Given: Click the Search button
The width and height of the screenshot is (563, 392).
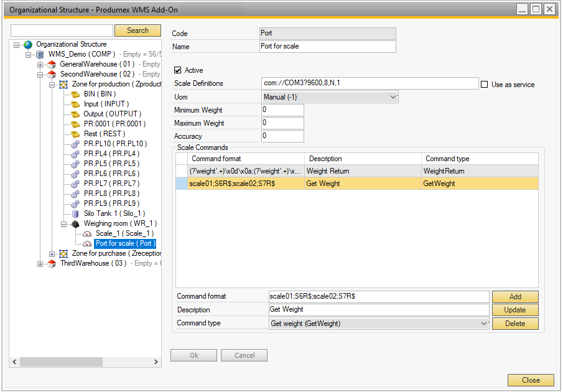Looking at the screenshot, I should 137,30.
